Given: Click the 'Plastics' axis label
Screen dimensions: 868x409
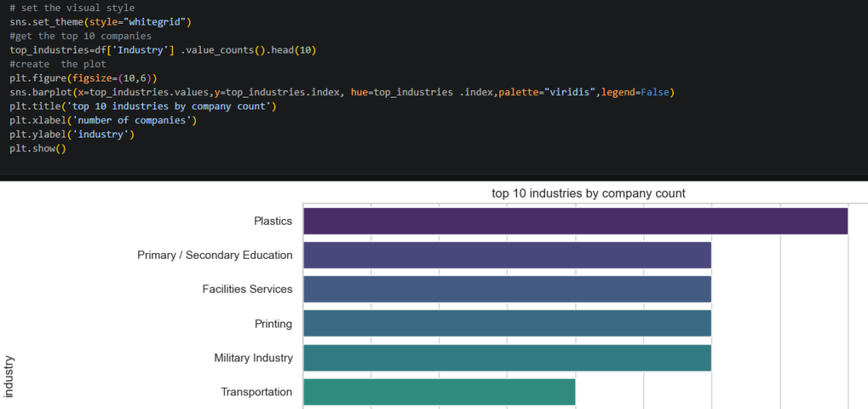Looking at the screenshot, I should 273,221.
